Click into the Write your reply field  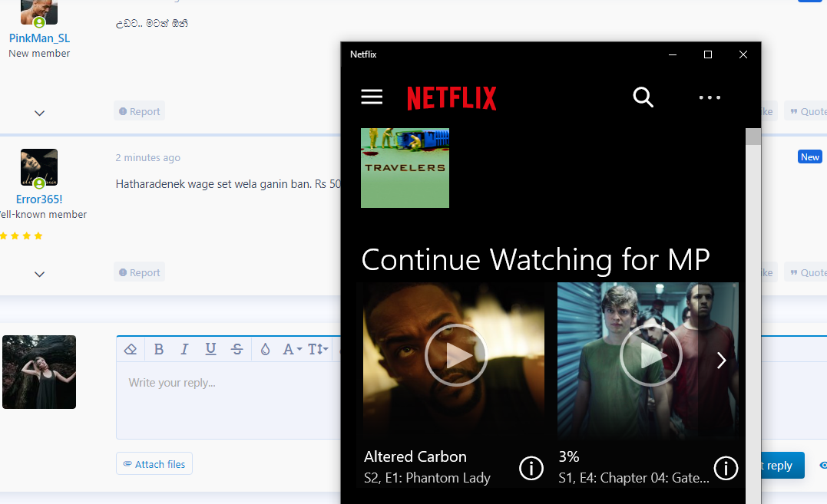[x=228, y=400]
